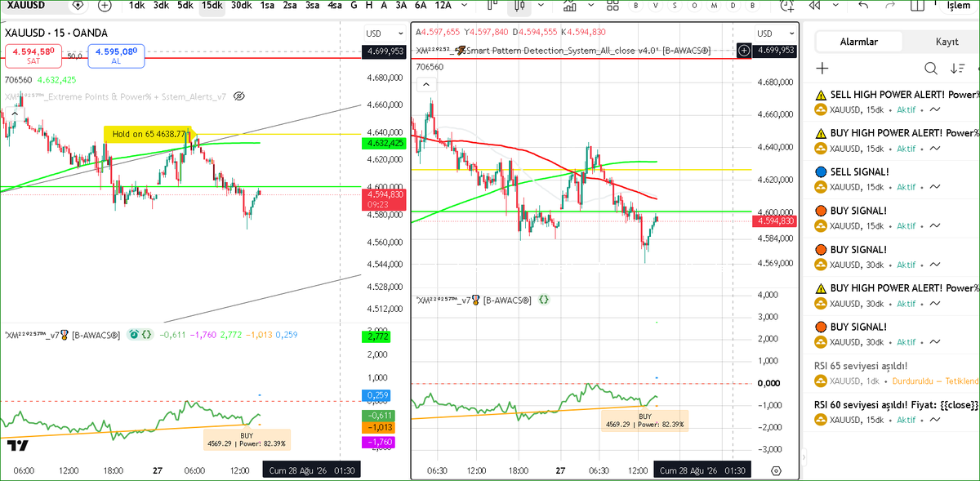
Task: Click the İşlem button
Action: pyautogui.click(x=957, y=5)
